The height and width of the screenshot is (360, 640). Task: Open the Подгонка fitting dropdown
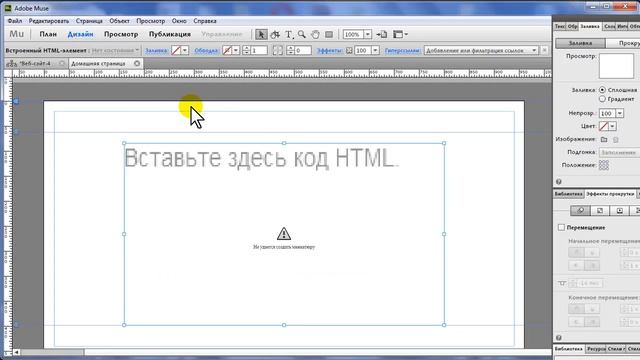click(x=619, y=152)
